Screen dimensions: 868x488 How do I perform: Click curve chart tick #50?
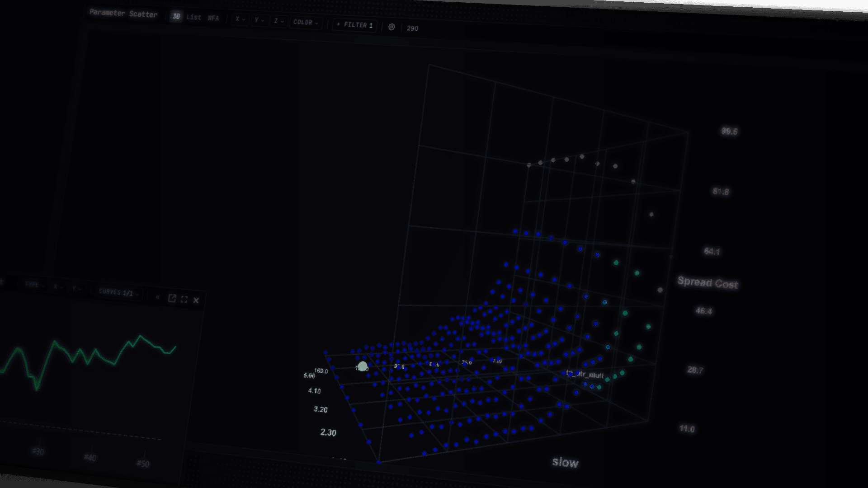click(143, 464)
